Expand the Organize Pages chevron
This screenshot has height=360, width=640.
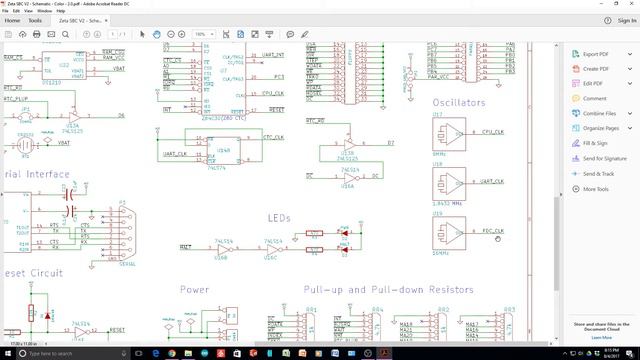(630, 128)
